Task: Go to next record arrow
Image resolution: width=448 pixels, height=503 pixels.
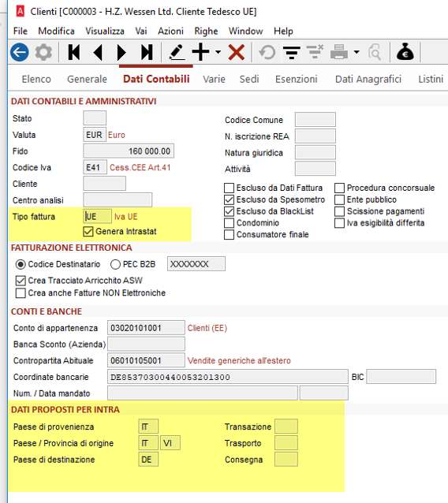Action: point(121,52)
